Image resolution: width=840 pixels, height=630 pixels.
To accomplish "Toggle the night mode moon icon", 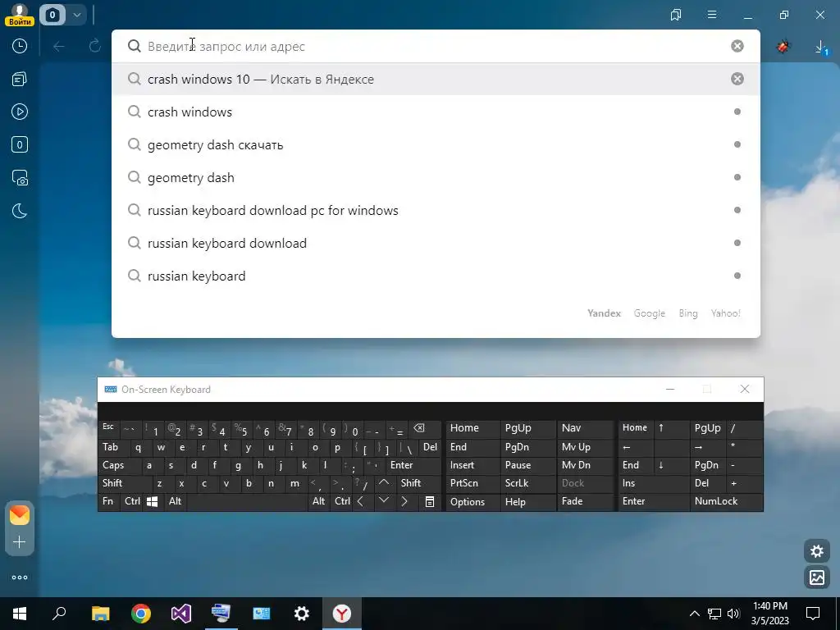I will tap(20, 211).
